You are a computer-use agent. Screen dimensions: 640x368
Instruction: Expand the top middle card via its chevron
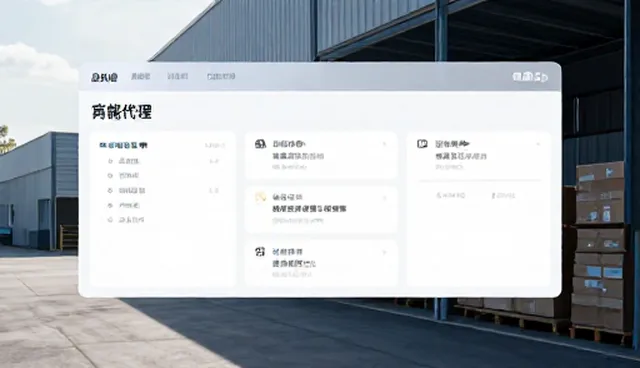pos(384,144)
